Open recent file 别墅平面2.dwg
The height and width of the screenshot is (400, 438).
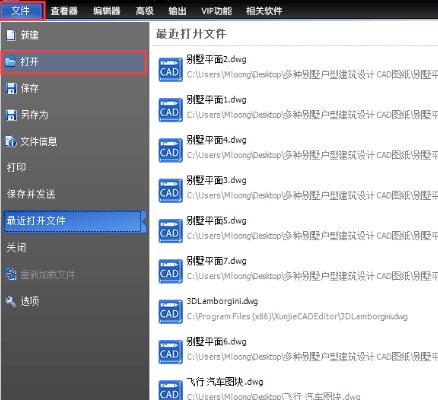click(216, 59)
